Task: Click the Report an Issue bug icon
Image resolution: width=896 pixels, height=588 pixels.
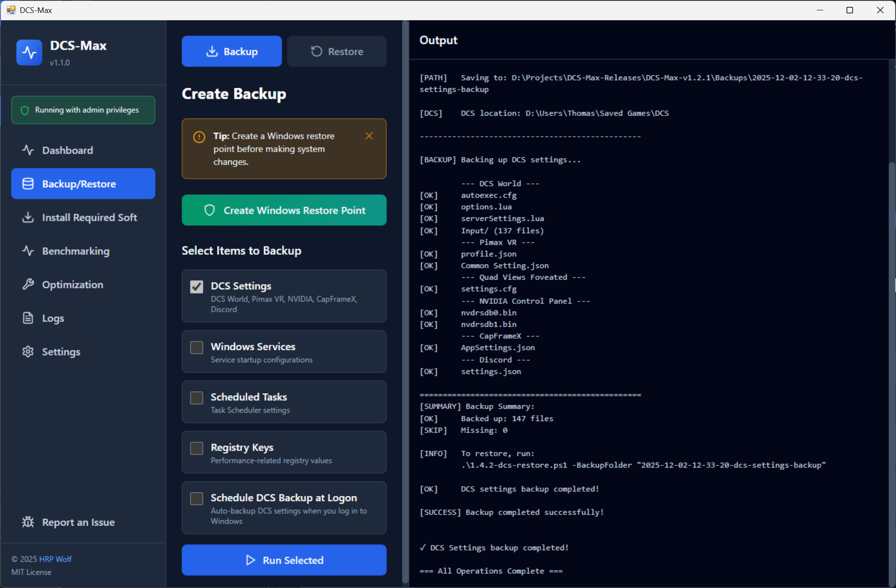Action: (x=28, y=522)
